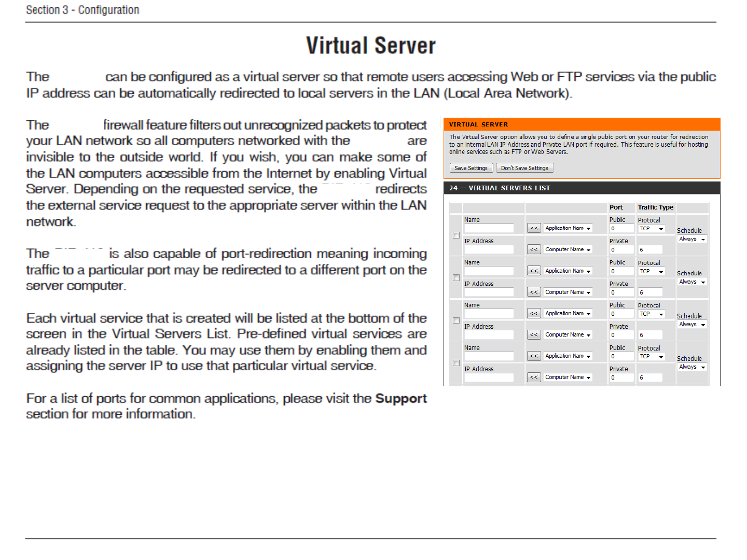Expand the TCP protocol dropdown in fourth entry

click(x=652, y=356)
